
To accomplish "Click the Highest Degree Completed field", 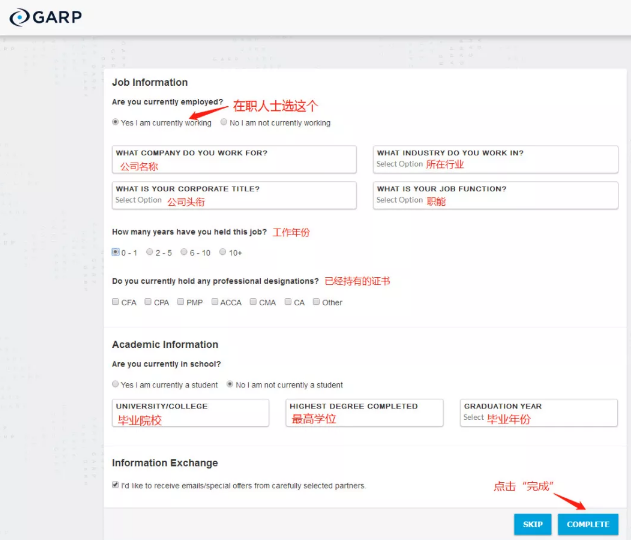I will pyautogui.click(x=364, y=414).
